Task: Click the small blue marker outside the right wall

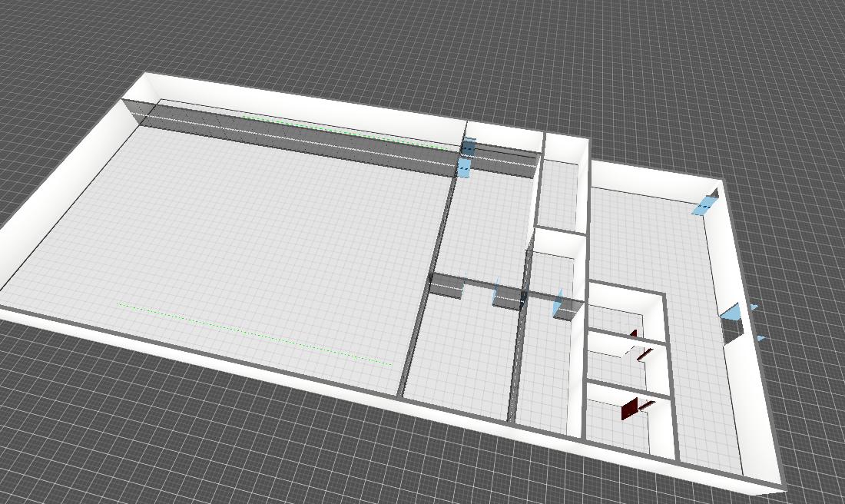Action: [760, 338]
